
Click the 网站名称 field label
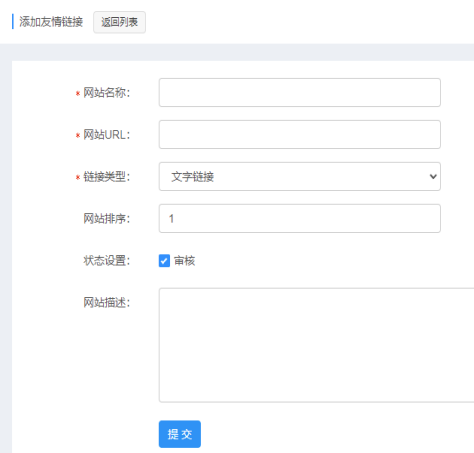pyautogui.click(x=106, y=93)
